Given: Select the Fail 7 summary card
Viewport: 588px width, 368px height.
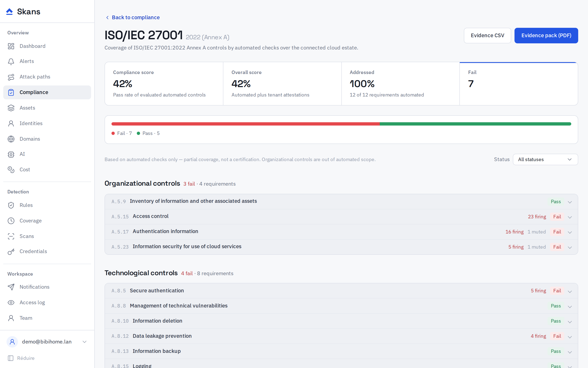Looking at the screenshot, I should click(x=519, y=84).
